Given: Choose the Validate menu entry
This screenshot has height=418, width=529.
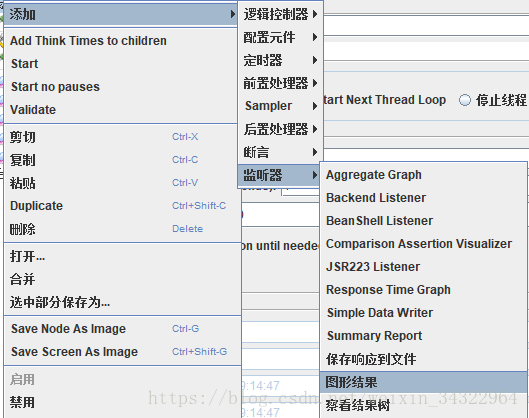Looking at the screenshot, I should [120, 110].
